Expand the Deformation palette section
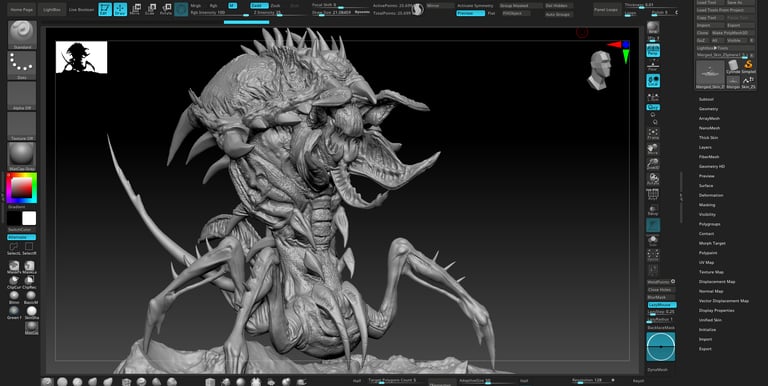 pyautogui.click(x=711, y=195)
